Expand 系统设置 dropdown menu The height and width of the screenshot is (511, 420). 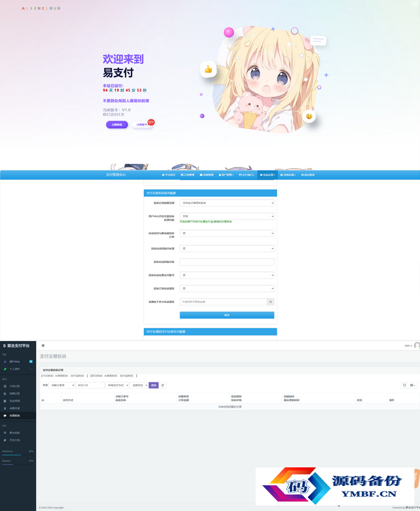(x=267, y=175)
